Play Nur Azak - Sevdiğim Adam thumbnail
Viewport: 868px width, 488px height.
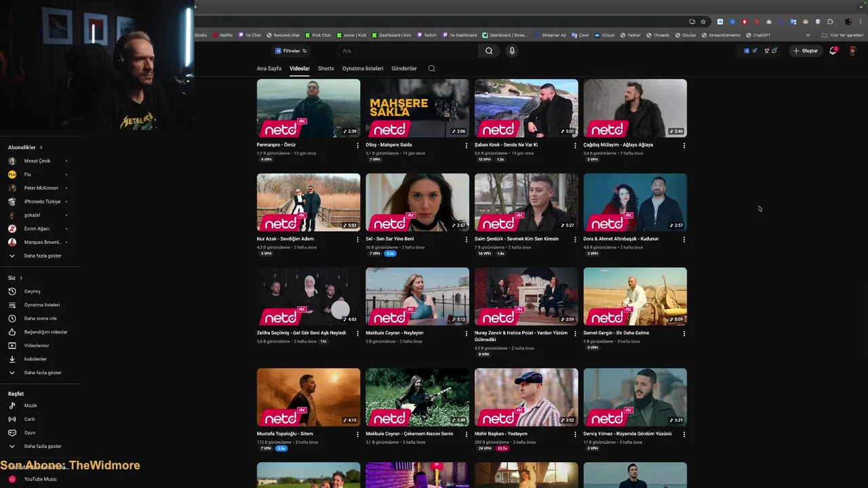309,203
